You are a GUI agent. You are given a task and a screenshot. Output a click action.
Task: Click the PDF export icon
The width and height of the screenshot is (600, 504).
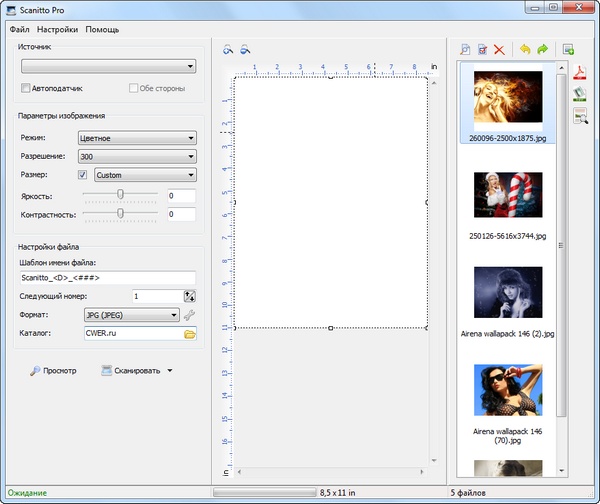coord(578,73)
